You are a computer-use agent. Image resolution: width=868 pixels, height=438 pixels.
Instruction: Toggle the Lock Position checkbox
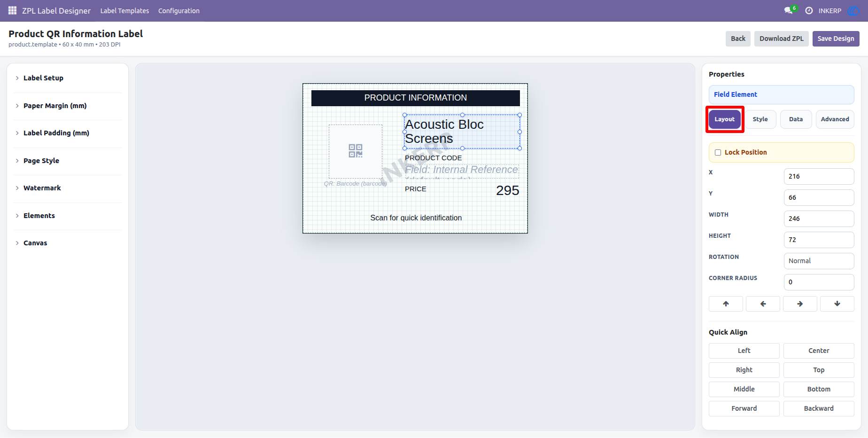(718, 152)
